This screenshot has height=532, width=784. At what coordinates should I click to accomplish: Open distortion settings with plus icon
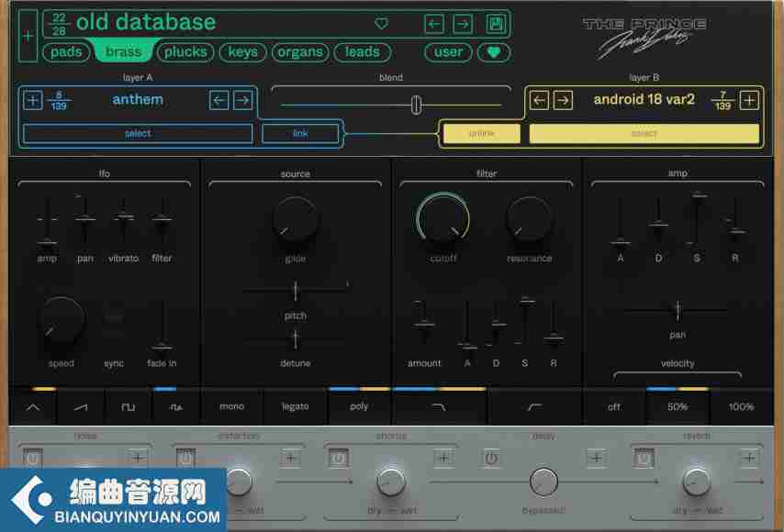(x=290, y=458)
